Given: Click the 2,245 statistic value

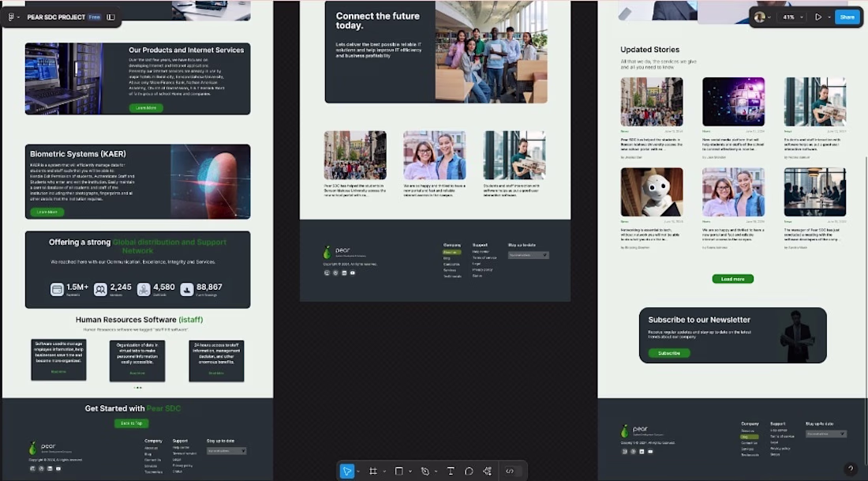Looking at the screenshot, I should point(121,287).
